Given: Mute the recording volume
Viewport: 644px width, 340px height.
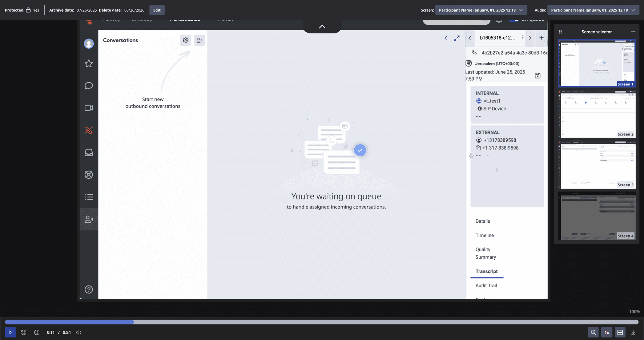Looking at the screenshot, I should [x=79, y=332].
